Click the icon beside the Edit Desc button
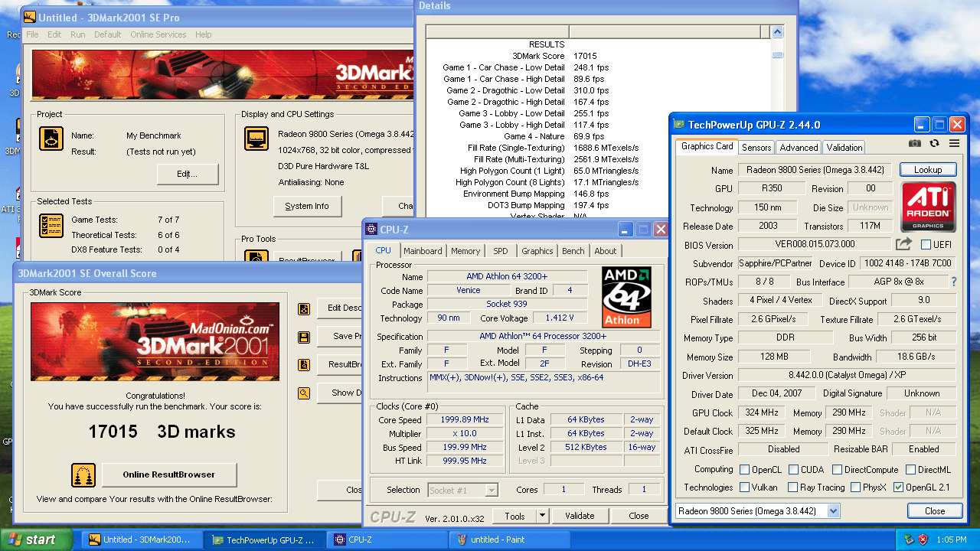Image resolution: width=980 pixels, height=551 pixels. (x=304, y=308)
